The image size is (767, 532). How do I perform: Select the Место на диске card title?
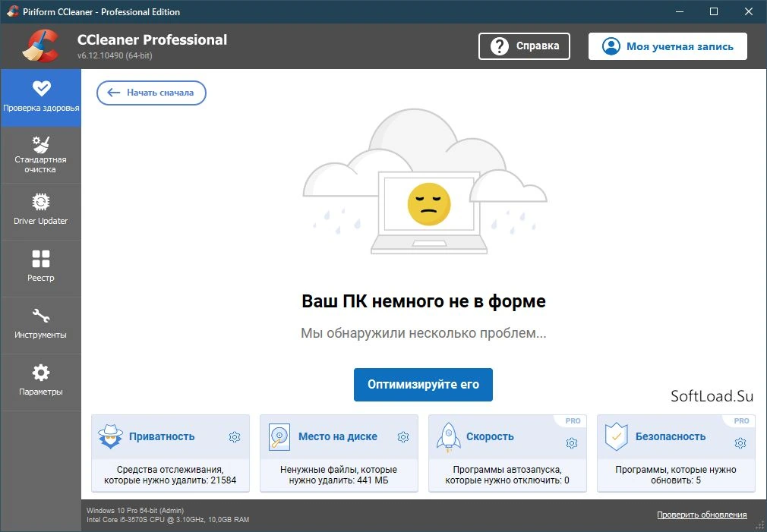(x=337, y=436)
